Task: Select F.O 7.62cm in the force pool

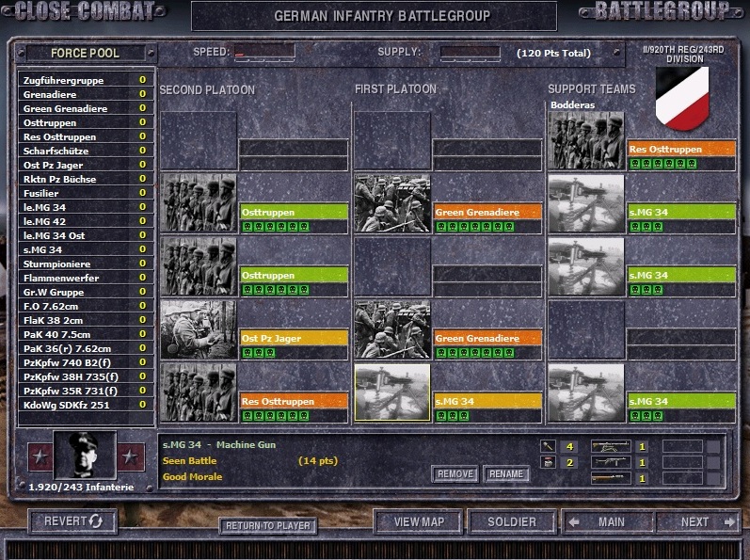Action: [85, 306]
